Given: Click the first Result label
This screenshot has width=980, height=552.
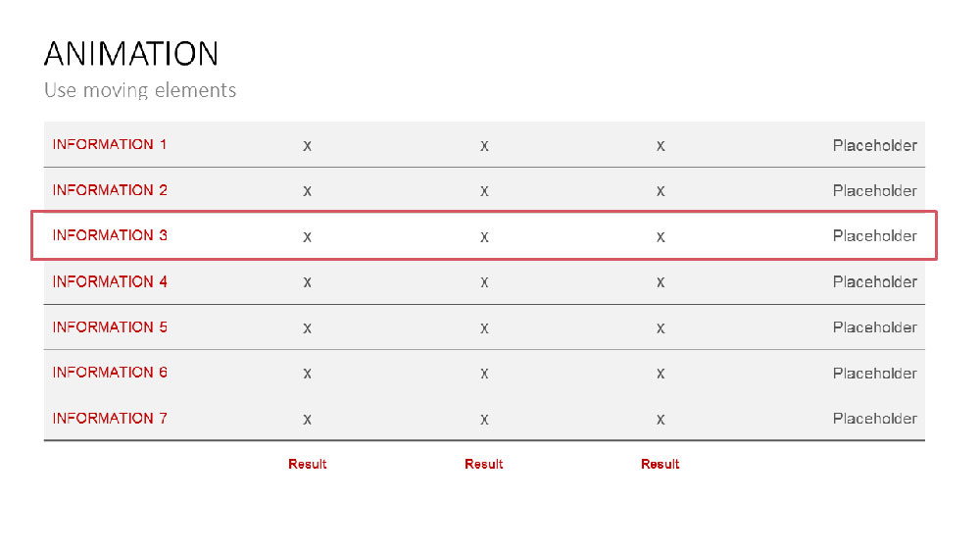Looking at the screenshot, I should (307, 464).
